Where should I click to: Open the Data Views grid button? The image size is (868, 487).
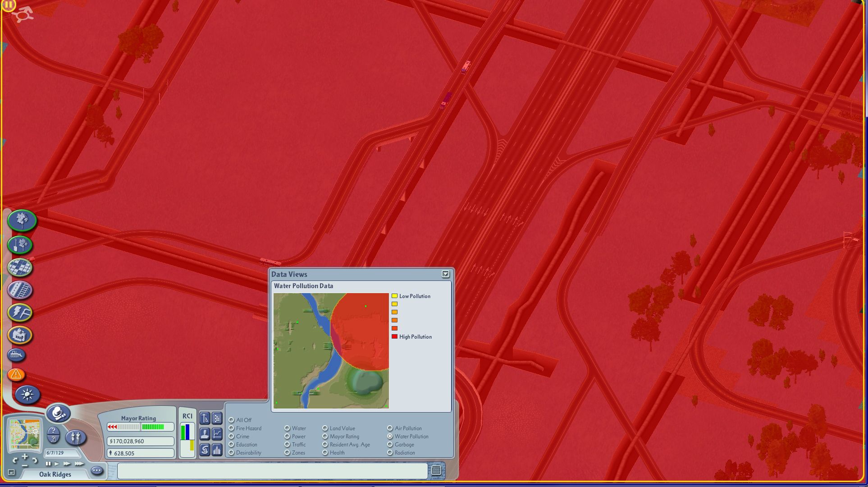tap(217, 418)
